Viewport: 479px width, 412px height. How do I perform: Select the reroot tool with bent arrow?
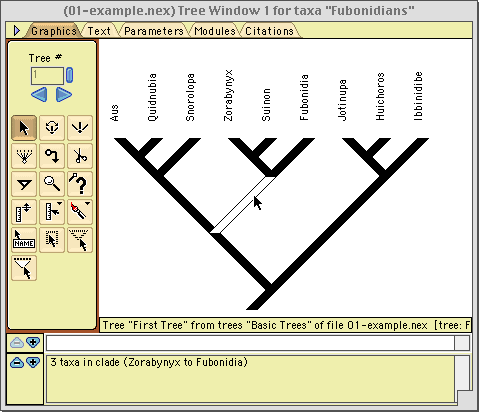[x=52, y=156]
